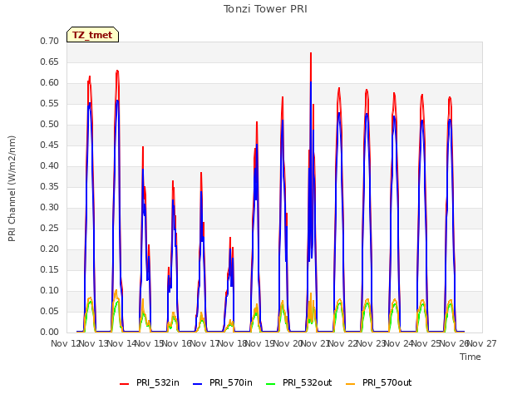Click the 0.50 y-axis tick label

(49, 124)
